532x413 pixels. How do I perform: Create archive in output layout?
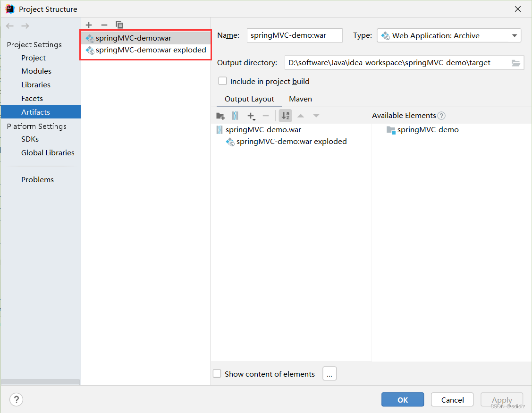235,116
